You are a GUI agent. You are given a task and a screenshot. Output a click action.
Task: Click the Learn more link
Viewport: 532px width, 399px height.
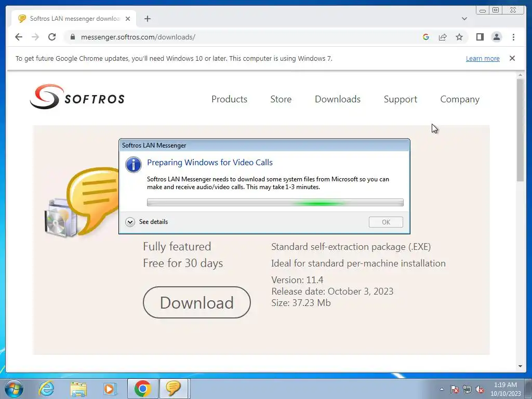[483, 58]
